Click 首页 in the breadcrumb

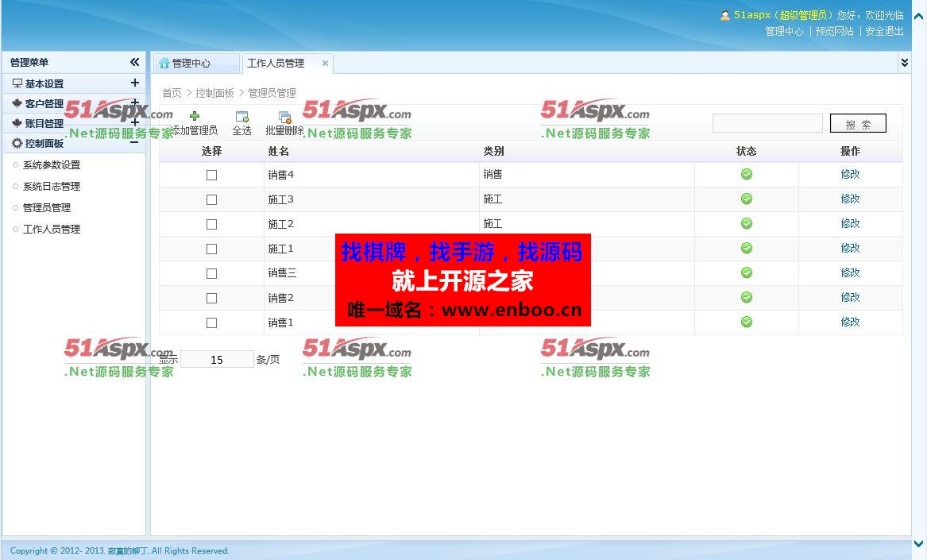coord(172,93)
